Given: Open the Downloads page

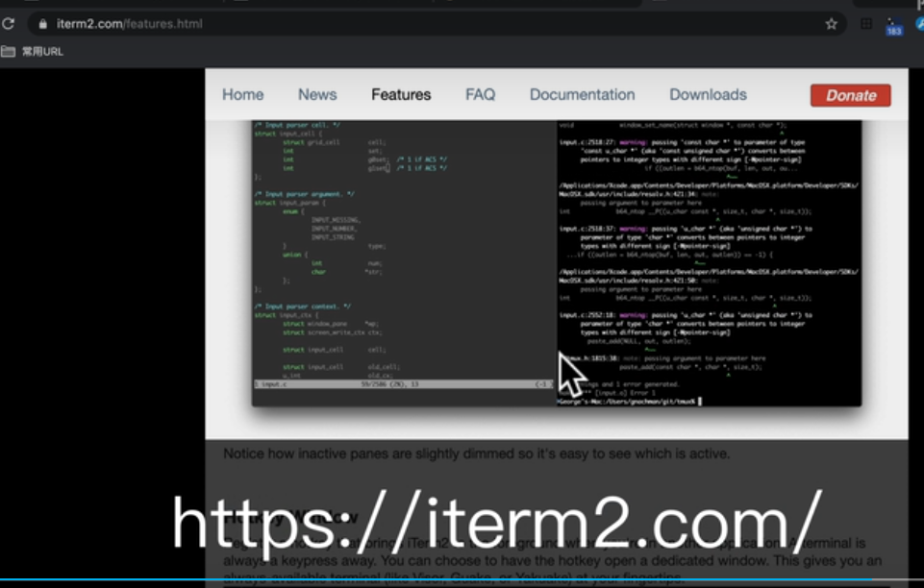Looking at the screenshot, I should [x=708, y=95].
